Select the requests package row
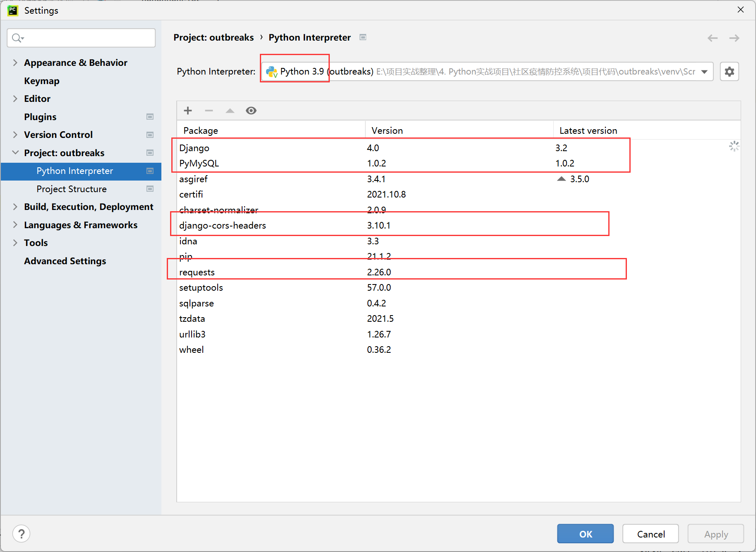 pos(458,272)
